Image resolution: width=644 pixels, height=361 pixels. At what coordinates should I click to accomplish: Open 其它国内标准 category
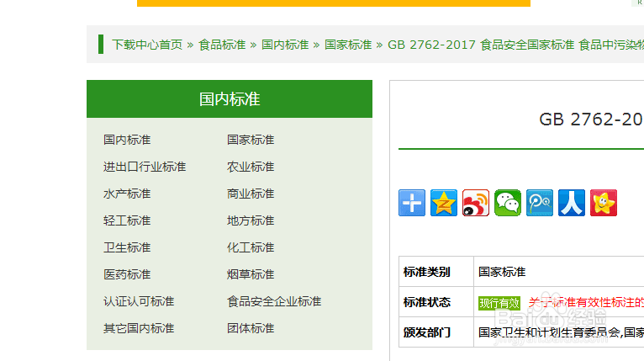coord(139,328)
